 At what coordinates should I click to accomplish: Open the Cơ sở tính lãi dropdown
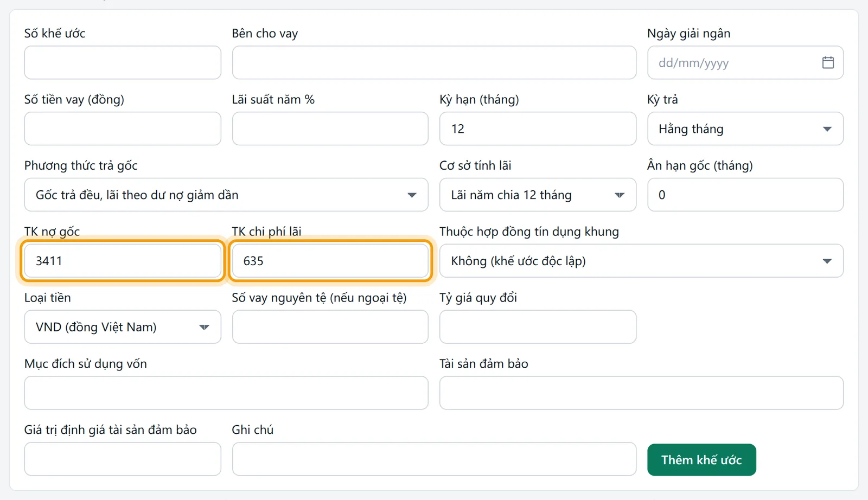click(x=538, y=195)
